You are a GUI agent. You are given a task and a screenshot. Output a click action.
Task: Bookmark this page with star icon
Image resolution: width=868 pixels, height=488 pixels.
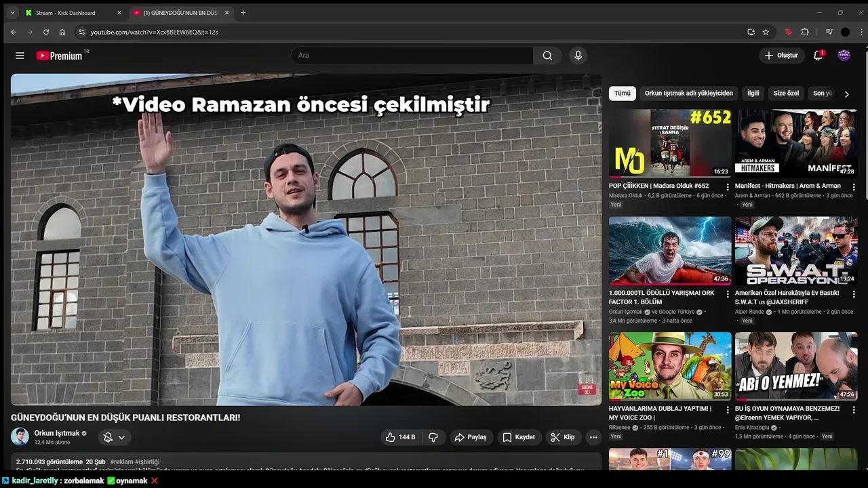766,32
